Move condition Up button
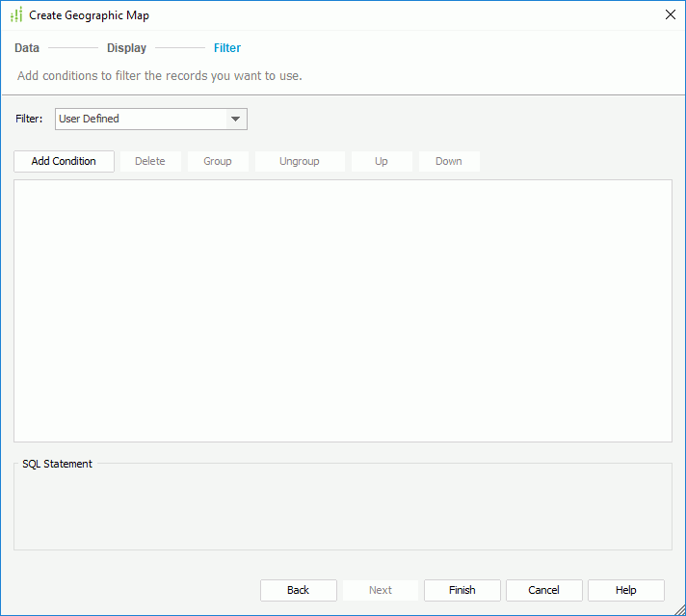The image size is (686, 616). (382, 161)
